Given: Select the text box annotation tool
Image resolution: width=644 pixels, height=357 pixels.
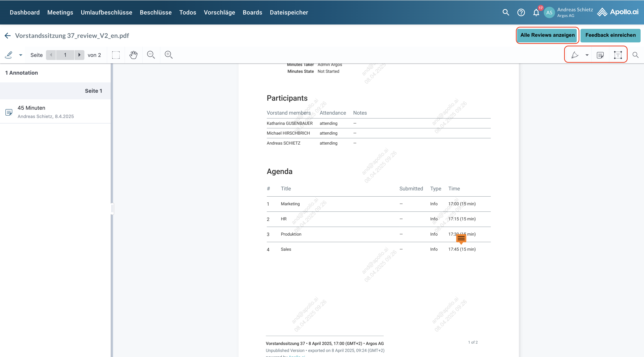Looking at the screenshot, I should (x=618, y=55).
